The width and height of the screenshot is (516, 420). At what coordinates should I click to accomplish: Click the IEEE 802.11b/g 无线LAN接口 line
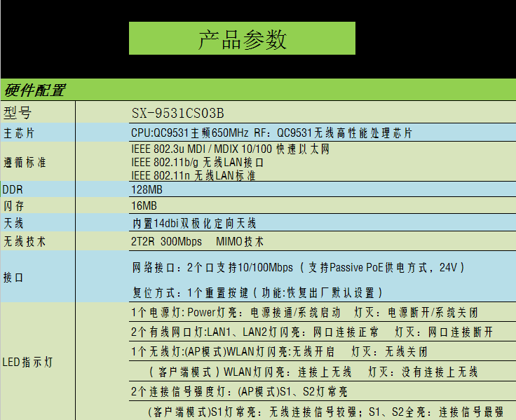point(198,162)
